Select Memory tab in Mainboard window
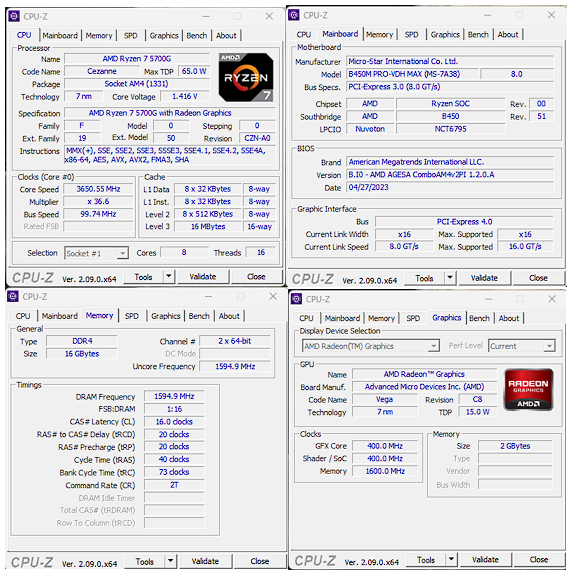The image size is (572, 575). point(380,34)
